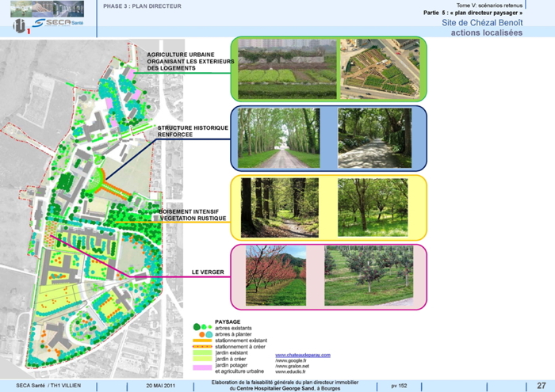Viewport: 555px width, 392px height.
Task: Select the jardin existant green swatch
Action: point(205,353)
